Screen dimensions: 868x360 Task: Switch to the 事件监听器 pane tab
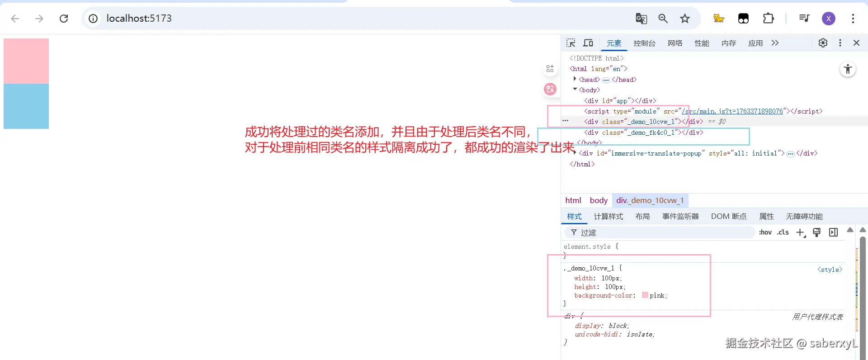click(680, 217)
